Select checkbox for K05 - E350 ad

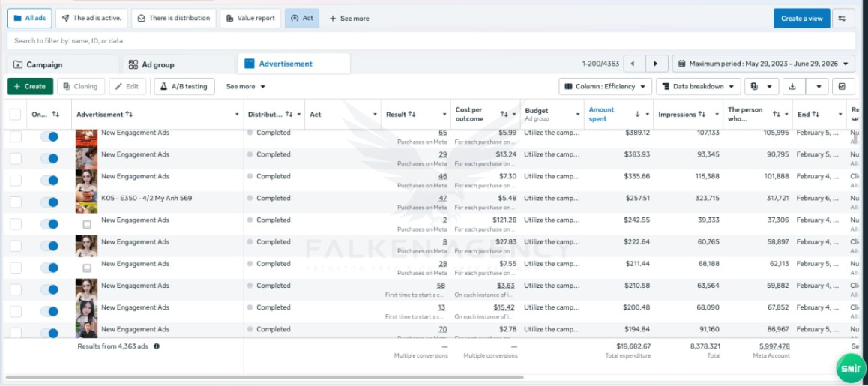[16, 202]
